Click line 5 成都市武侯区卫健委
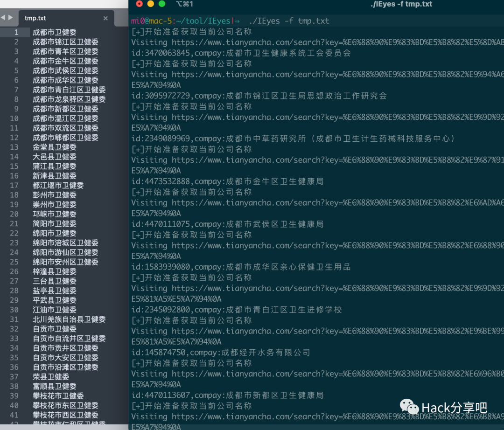This screenshot has height=430, width=504. 65,70
